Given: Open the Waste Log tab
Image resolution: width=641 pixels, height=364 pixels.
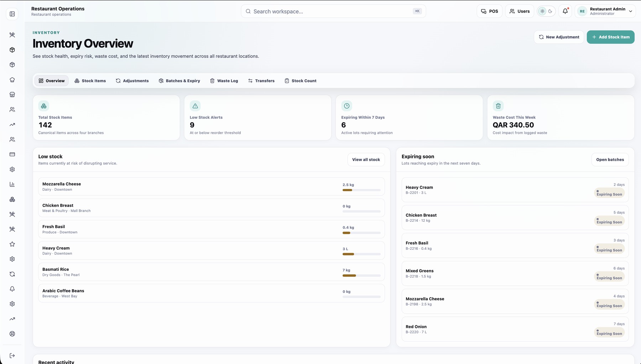Looking at the screenshot, I should (224, 81).
